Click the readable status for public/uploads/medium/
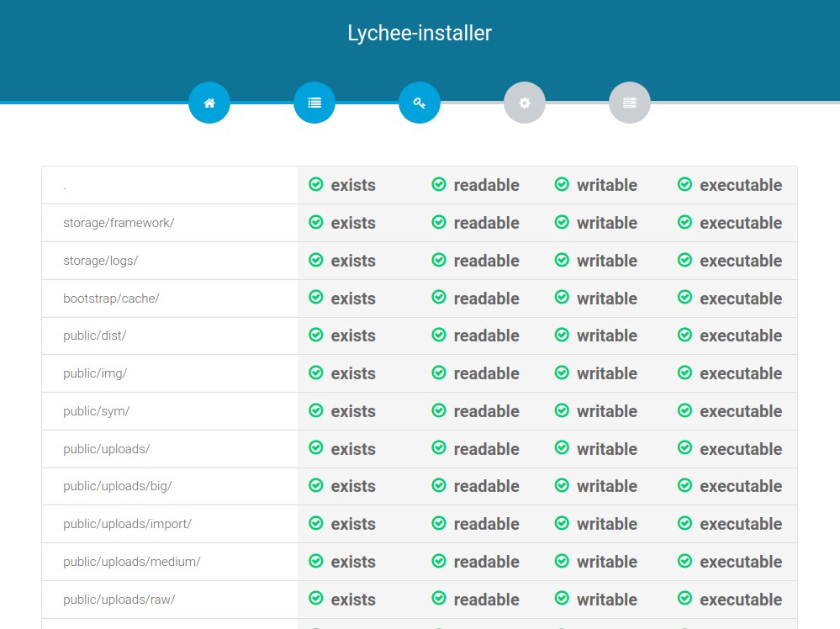 [475, 562]
